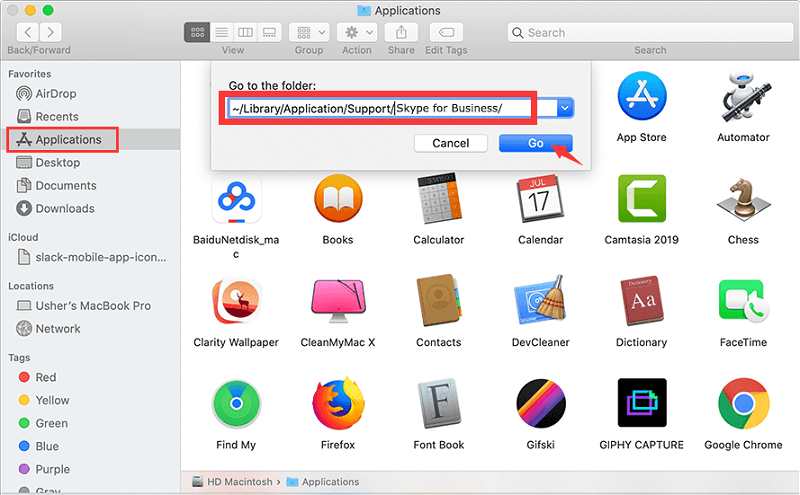
Task: Open Downloads in the sidebar
Action: [x=64, y=209]
